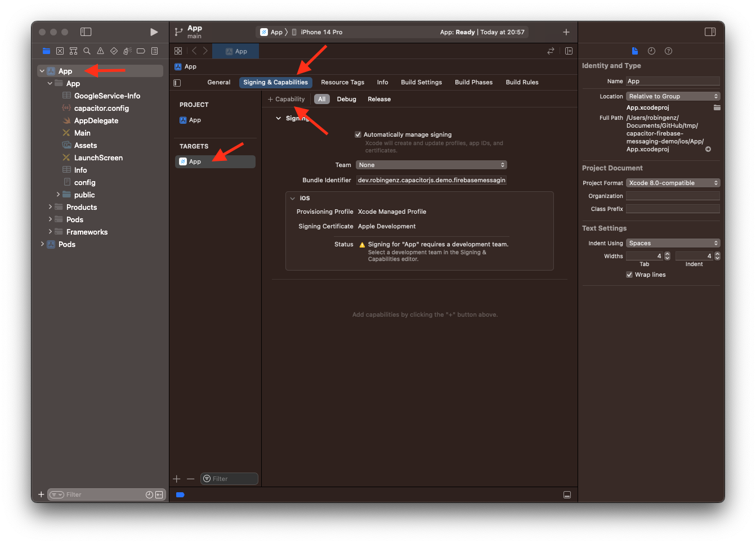Click the + Capability button

(286, 98)
